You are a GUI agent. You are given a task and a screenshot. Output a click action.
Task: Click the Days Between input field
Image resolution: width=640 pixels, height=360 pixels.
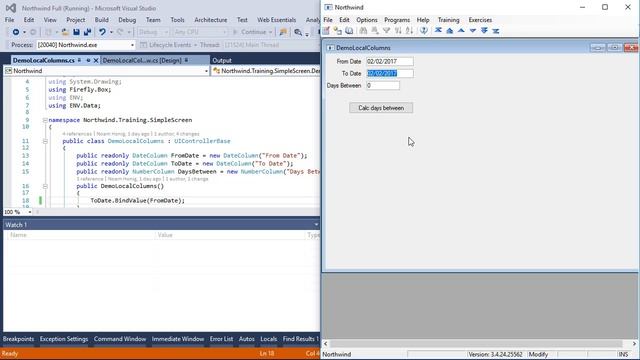pyautogui.click(x=382, y=85)
